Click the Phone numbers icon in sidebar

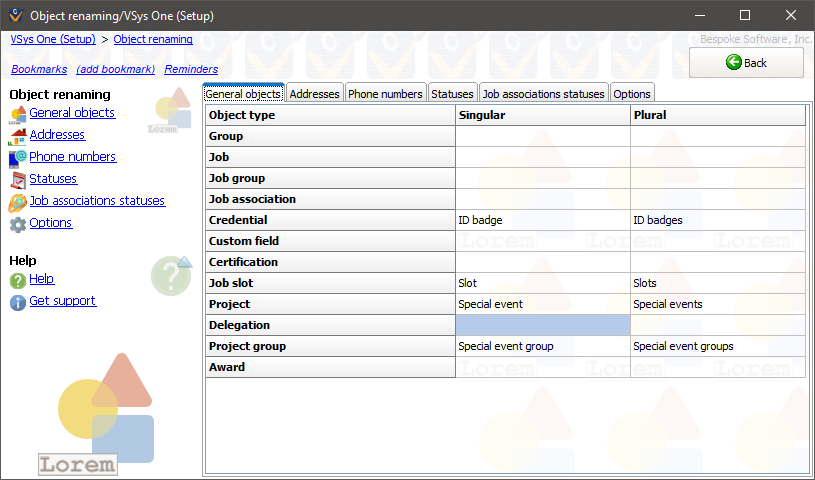[17, 158]
